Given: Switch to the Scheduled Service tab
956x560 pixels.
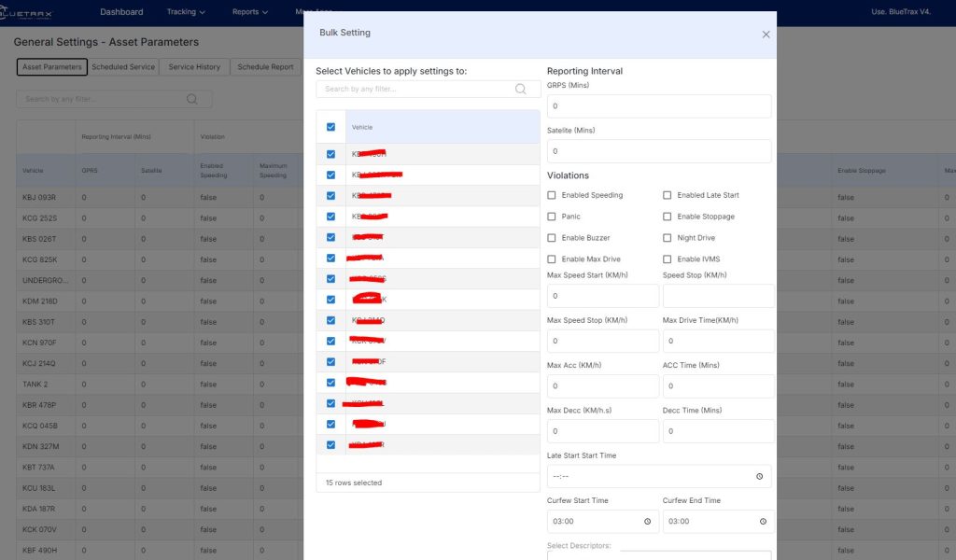Looking at the screenshot, I should 123,67.
